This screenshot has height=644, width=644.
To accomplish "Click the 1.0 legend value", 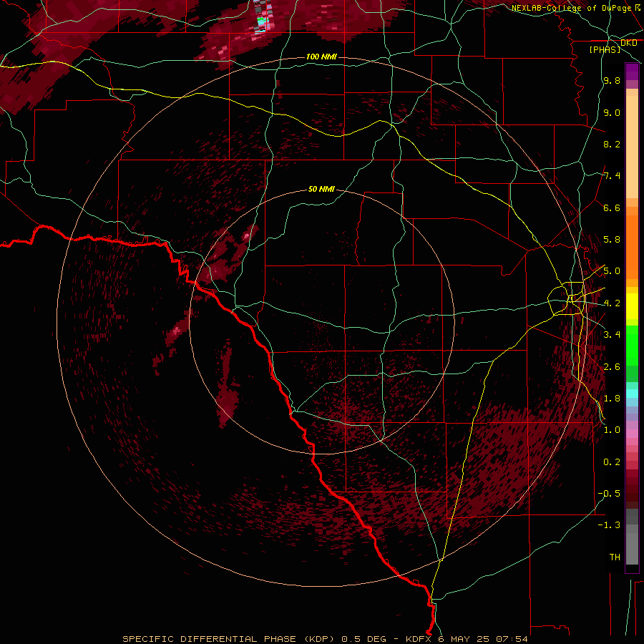I will pos(612,430).
